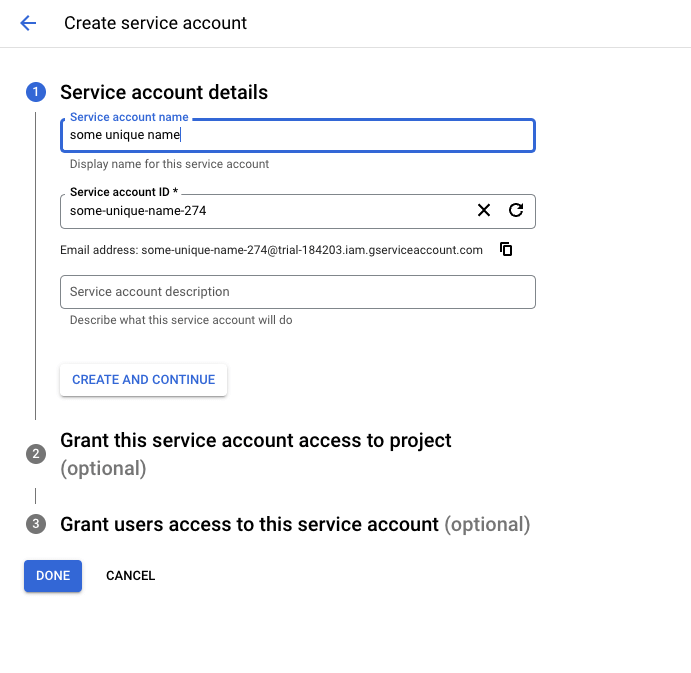
Task: Collapse the Service account details heading
Action: click(x=164, y=93)
